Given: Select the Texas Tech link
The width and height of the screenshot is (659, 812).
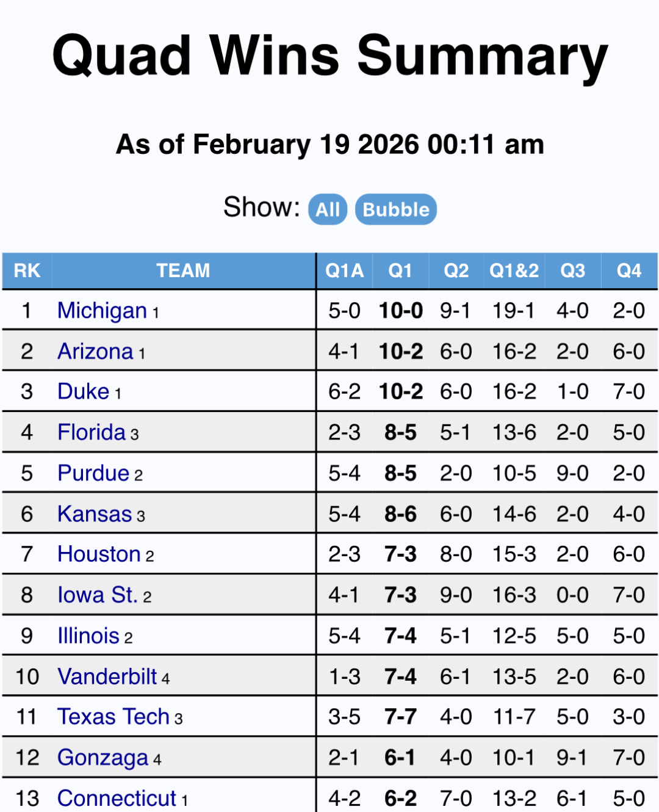Looking at the screenshot, I should (x=113, y=717).
